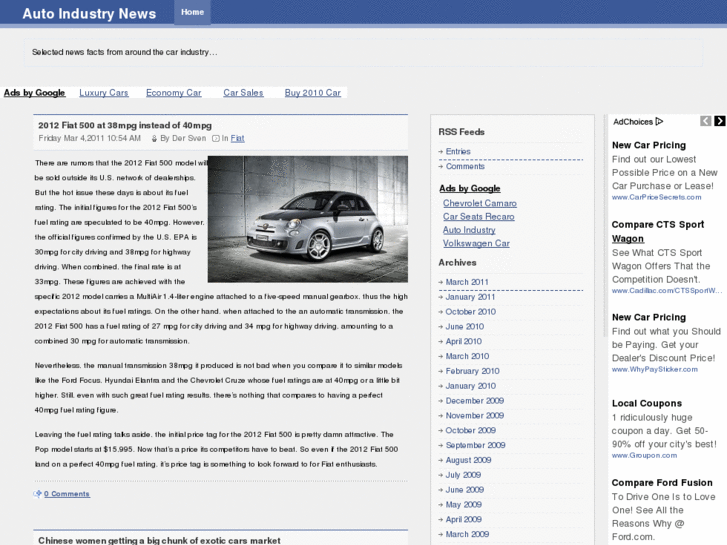This screenshot has height=545, width=727.
Task: Open the January 2010 archive
Action: click(471, 386)
